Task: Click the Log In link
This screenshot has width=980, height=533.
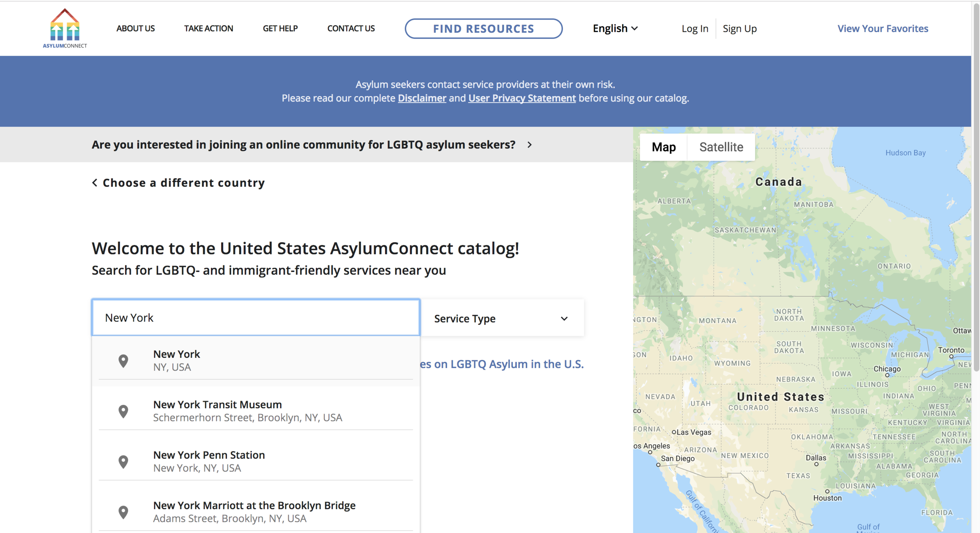Action: [x=695, y=29]
